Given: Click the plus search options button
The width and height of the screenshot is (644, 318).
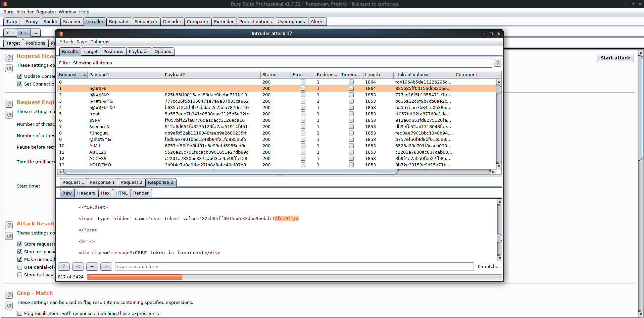Looking at the screenshot, I should coord(92,266).
